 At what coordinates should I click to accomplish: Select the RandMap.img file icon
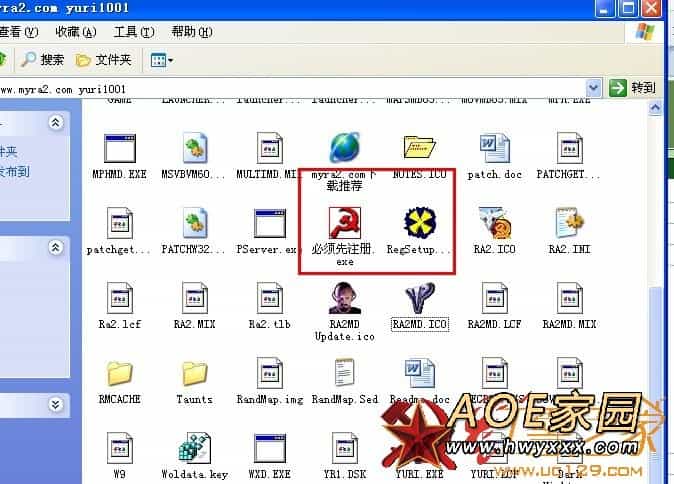270,373
